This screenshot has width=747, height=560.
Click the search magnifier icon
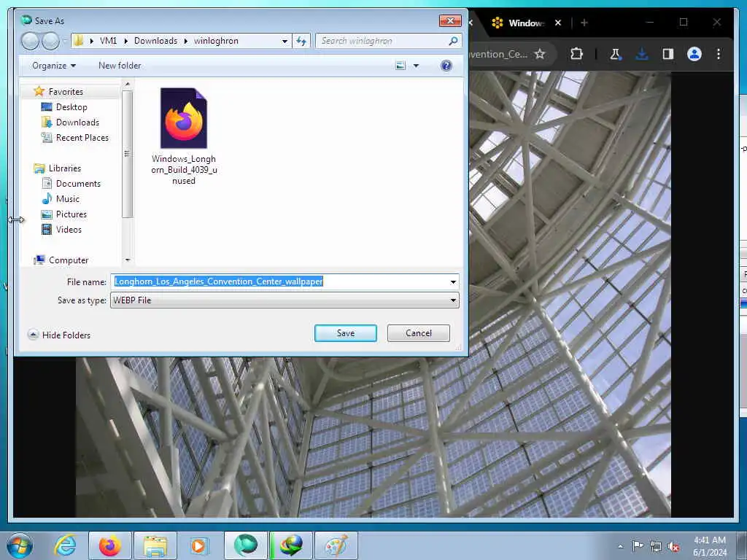tap(454, 41)
